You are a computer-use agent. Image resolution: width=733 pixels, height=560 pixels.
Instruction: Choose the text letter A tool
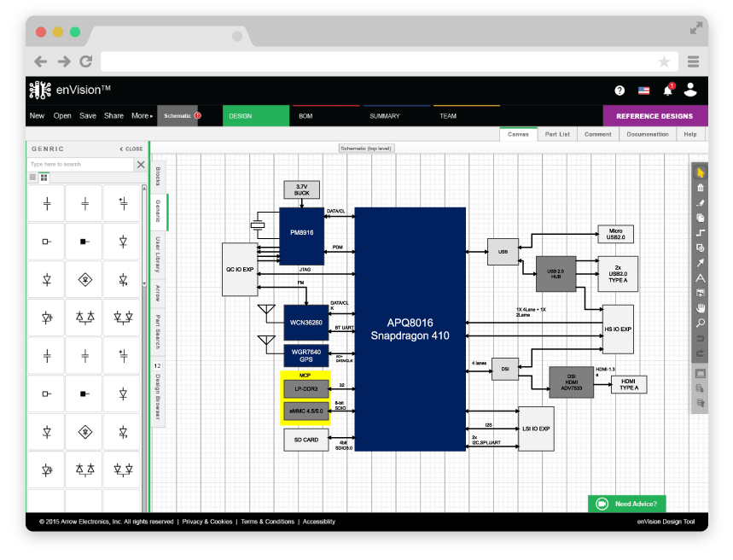[700, 278]
